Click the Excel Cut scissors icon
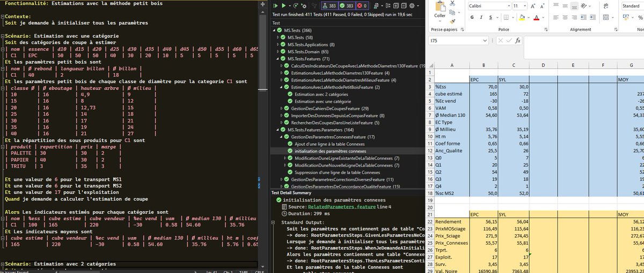 coord(452,3)
